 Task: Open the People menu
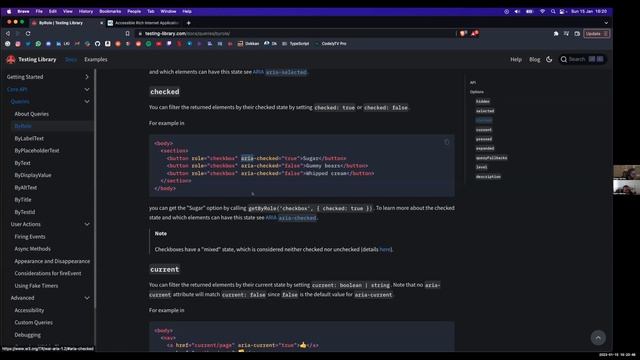pos(134,11)
